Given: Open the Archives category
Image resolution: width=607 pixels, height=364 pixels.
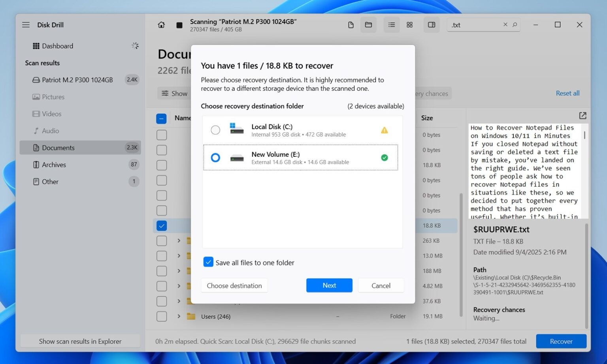Looking at the screenshot, I should [x=54, y=165].
